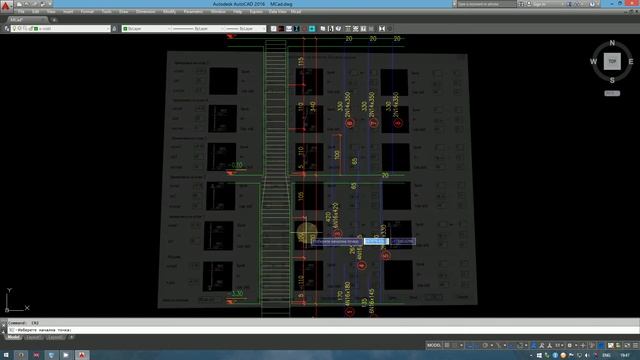Click the AutoCAD icon in the taskbar
640x360 pixels.
[x=82, y=355]
